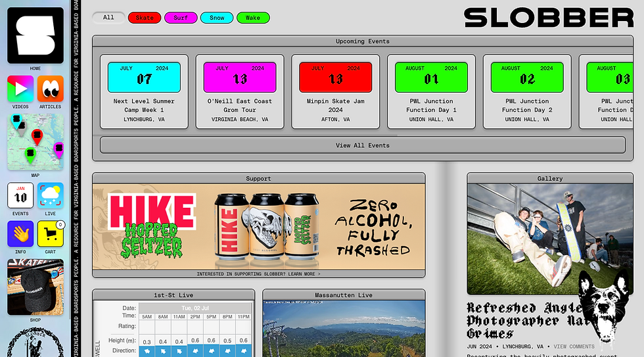Open PWL Junction Function Day 2 event

click(x=527, y=91)
